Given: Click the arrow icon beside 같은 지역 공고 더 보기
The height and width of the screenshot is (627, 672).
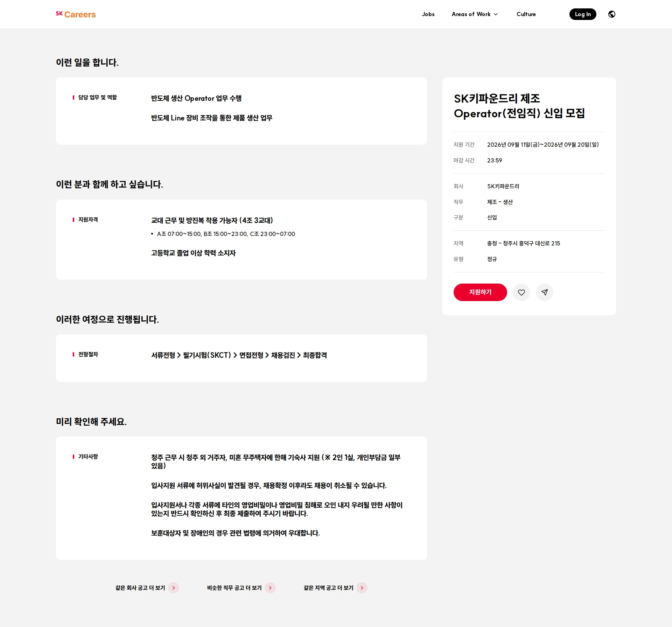Looking at the screenshot, I should 362,588.
